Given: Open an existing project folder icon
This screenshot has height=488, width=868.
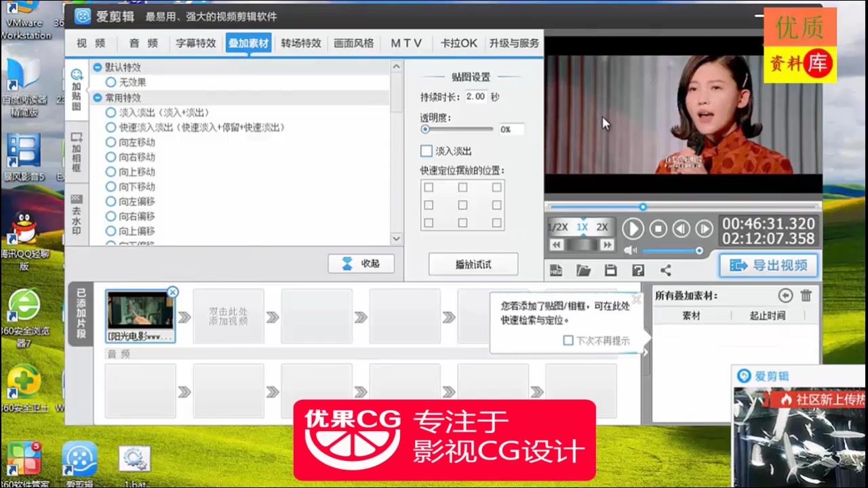Looking at the screenshot, I should point(583,270).
